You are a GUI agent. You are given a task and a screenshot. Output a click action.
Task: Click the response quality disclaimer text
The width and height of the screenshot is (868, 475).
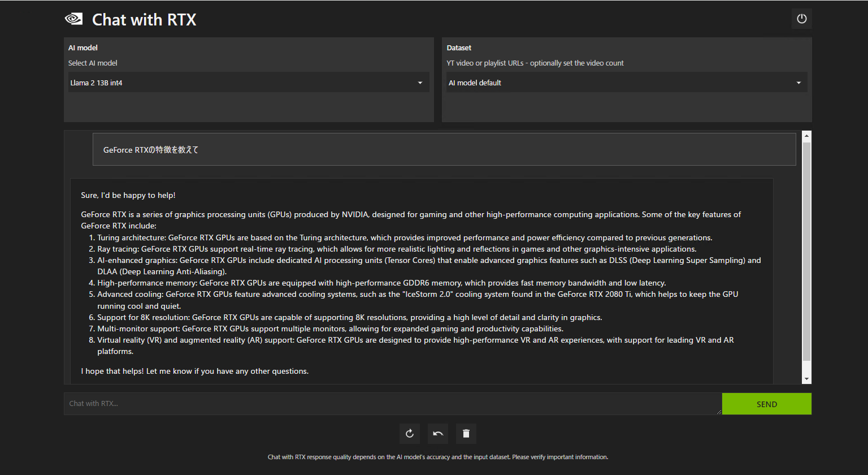point(438,456)
